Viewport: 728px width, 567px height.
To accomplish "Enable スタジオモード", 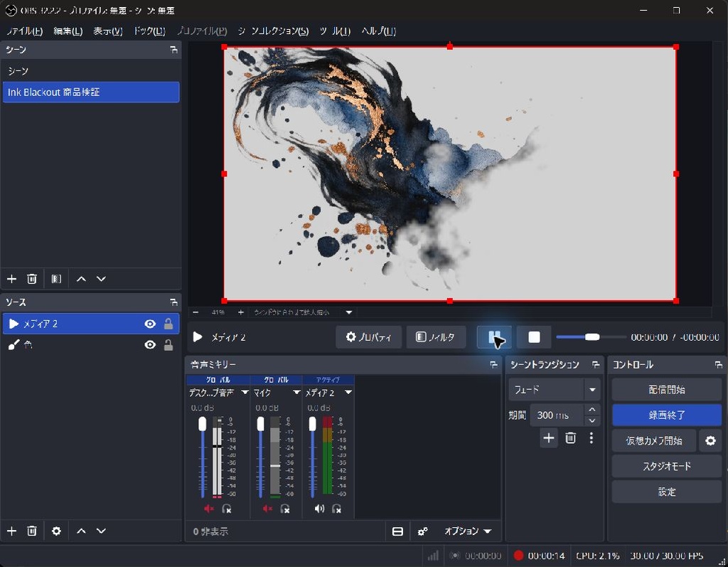I will tap(667, 466).
